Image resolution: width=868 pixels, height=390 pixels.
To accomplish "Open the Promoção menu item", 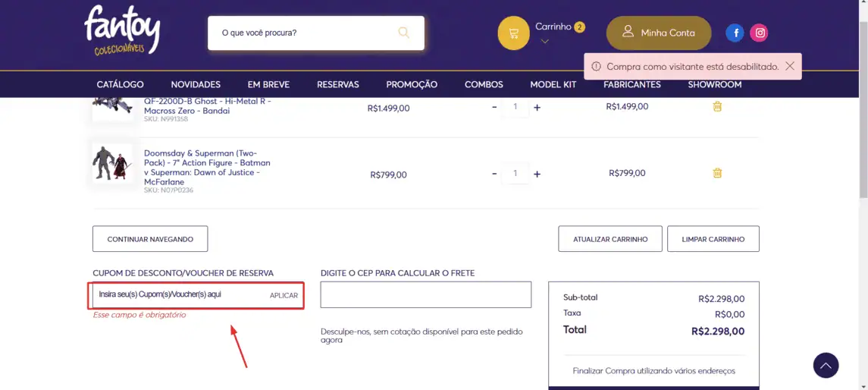I will 412,85.
